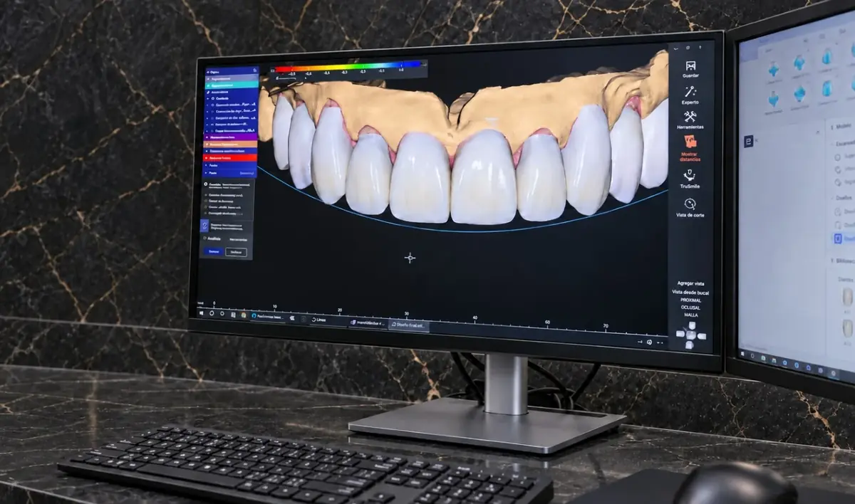Expand the Objetos header in left panel
The width and height of the screenshot is (855, 504).
point(231,71)
